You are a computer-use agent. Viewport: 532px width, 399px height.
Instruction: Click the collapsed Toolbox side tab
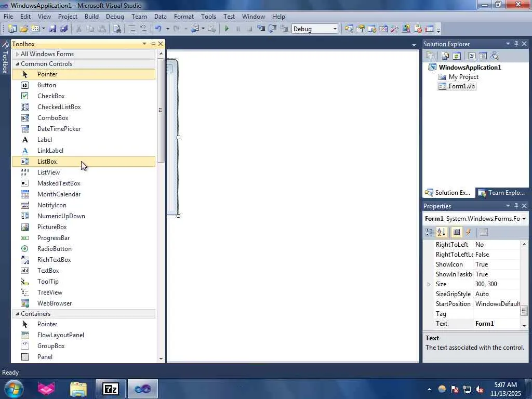[x=5, y=58]
